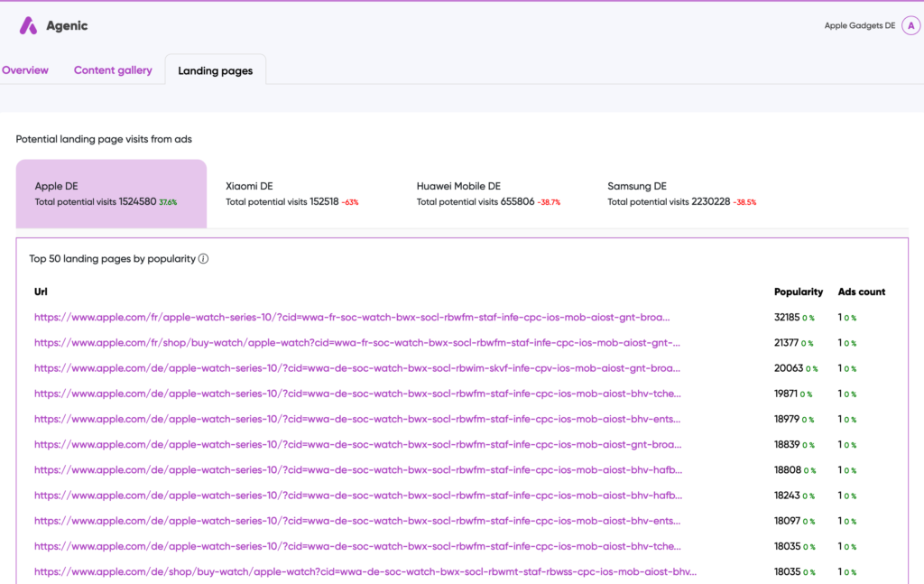Open the de/shop/buy-watch URL link

point(365,571)
